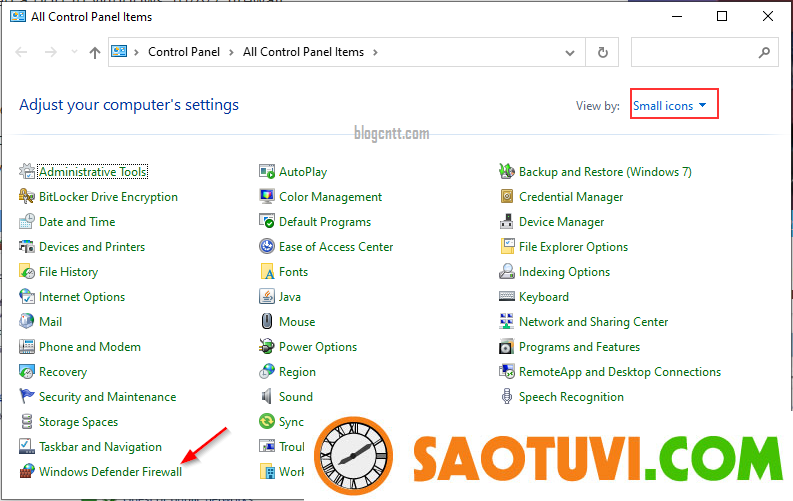
Task: Click the Internet Options globe icon
Action: (x=27, y=296)
